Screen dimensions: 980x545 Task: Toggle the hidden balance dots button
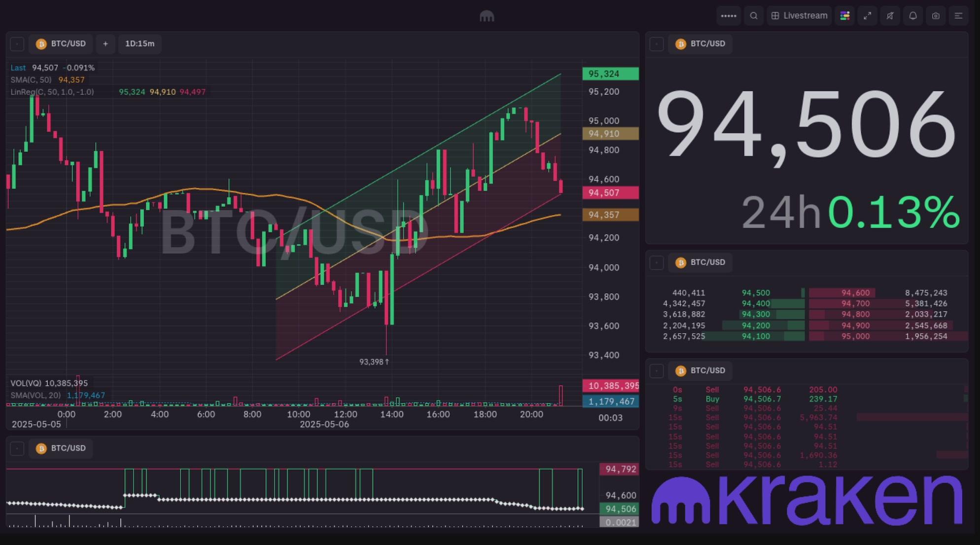click(729, 16)
